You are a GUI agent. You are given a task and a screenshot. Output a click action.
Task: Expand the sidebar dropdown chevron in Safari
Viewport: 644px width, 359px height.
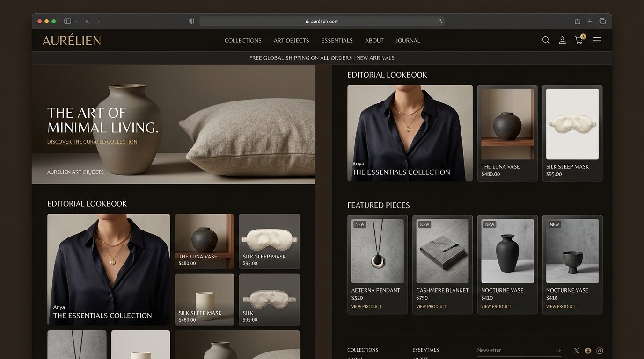[76, 22]
